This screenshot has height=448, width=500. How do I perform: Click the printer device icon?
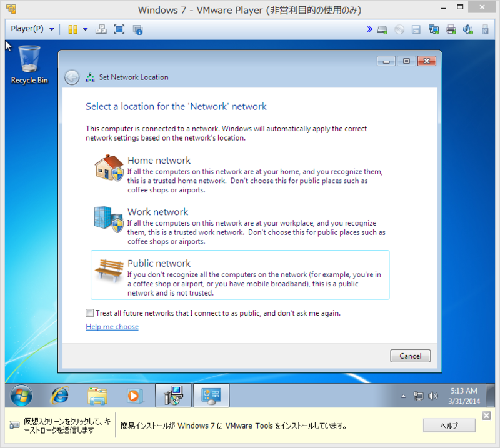point(451,29)
